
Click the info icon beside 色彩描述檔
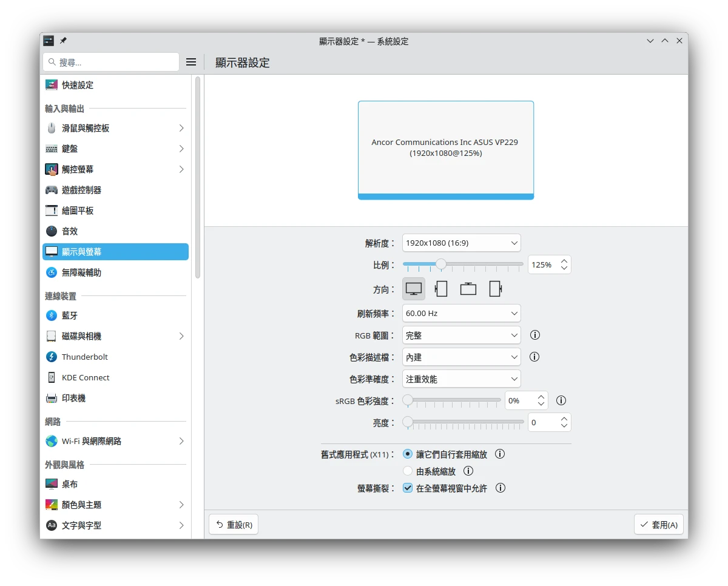pos(535,357)
